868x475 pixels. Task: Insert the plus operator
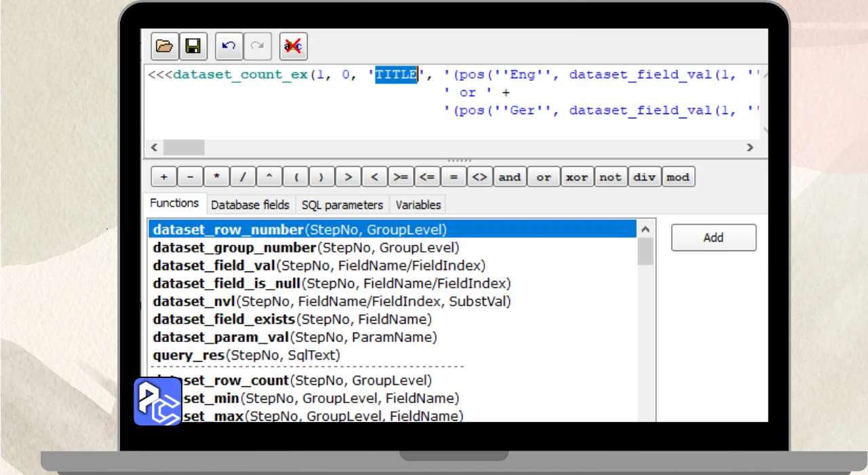163,177
